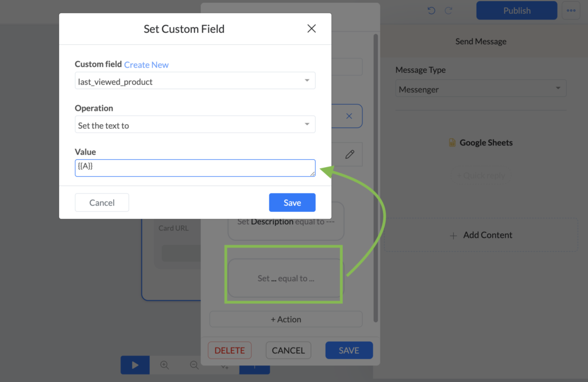The image size is (588, 382).
Task: Click the redo arrow icon
Action: point(448,10)
